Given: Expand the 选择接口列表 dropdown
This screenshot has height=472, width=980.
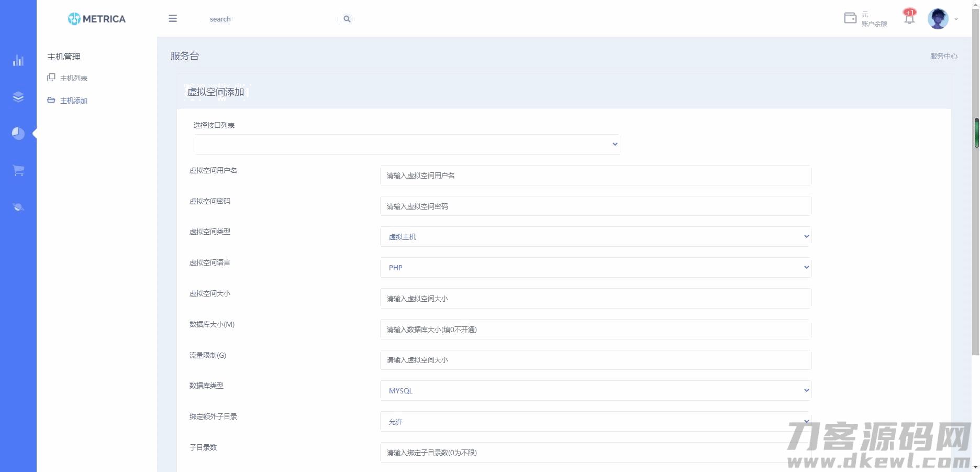Looking at the screenshot, I should pyautogui.click(x=407, y=144).
